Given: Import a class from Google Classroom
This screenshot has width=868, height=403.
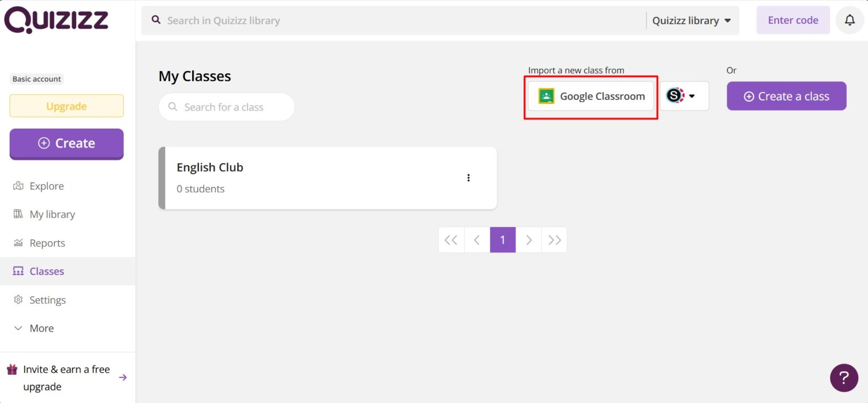Looking at the screenshot, I should pyautogui.click(x=591, y=96).
